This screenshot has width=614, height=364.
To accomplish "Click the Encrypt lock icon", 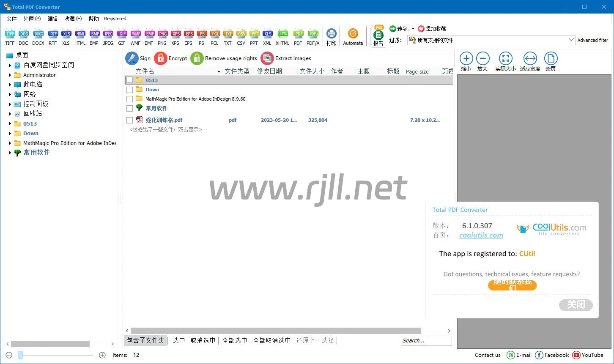I will pyautogui.click(x=161, y=58).
